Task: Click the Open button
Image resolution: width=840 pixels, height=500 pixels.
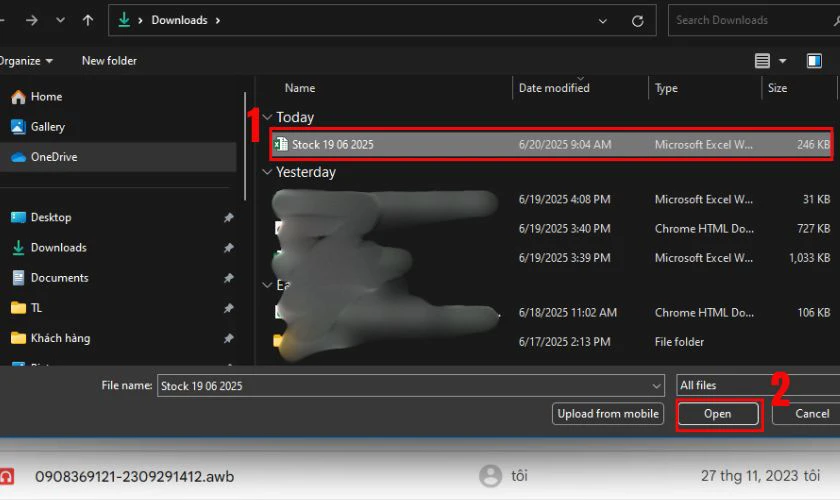Action: (x=718, y=414)
